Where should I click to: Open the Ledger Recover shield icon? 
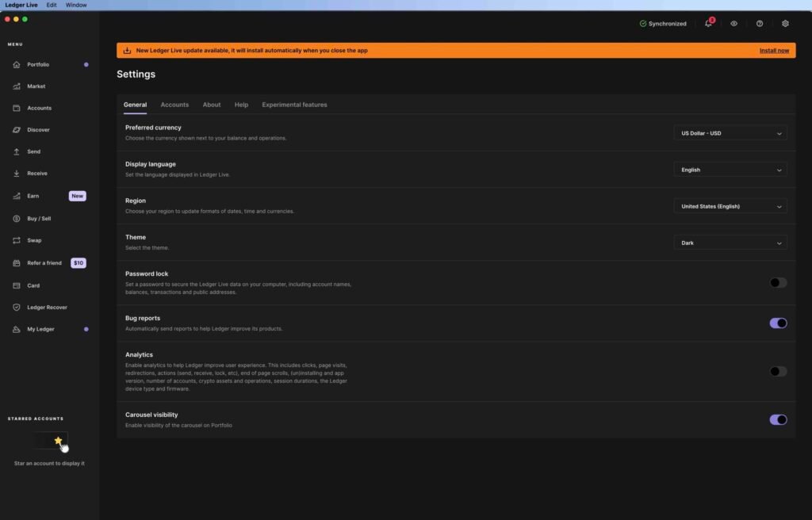coord(17,307)
